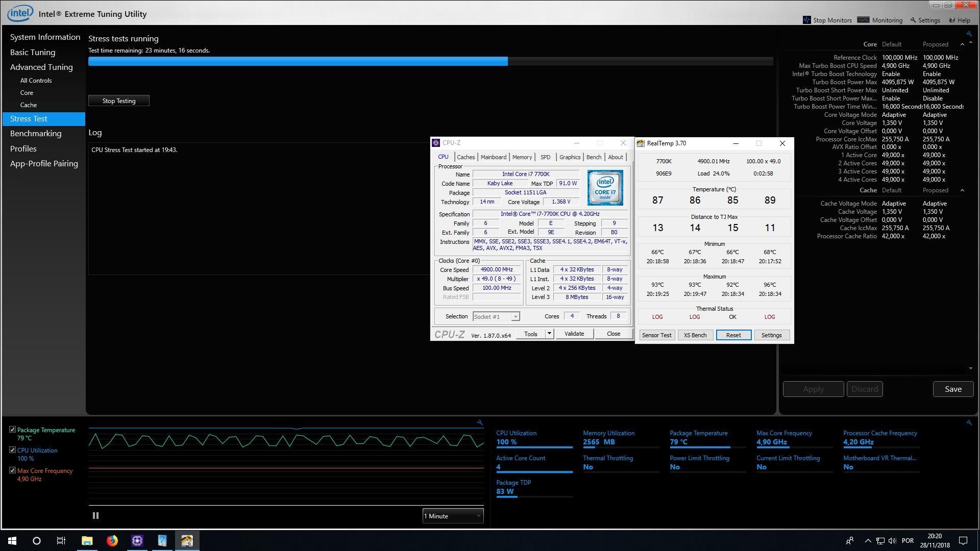Screen dimensions: 980x551
Task: Select Core under Advanced Tuning
Action: (x=27, y=93)
